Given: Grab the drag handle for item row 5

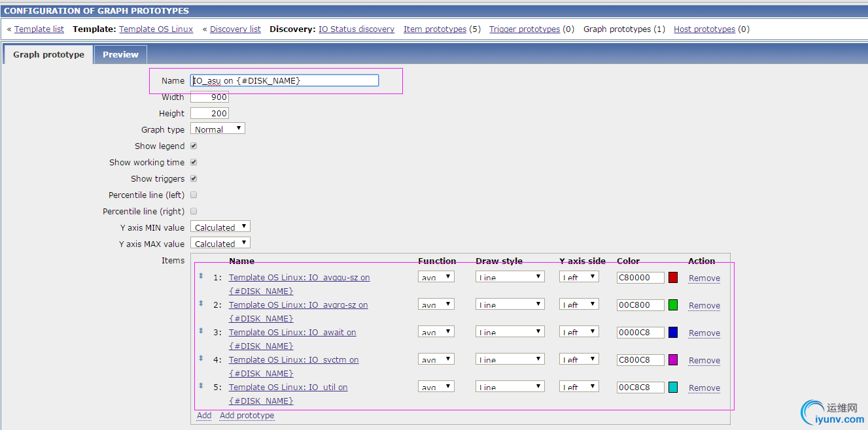Looking at the screenshot, I should click(201, 386).
